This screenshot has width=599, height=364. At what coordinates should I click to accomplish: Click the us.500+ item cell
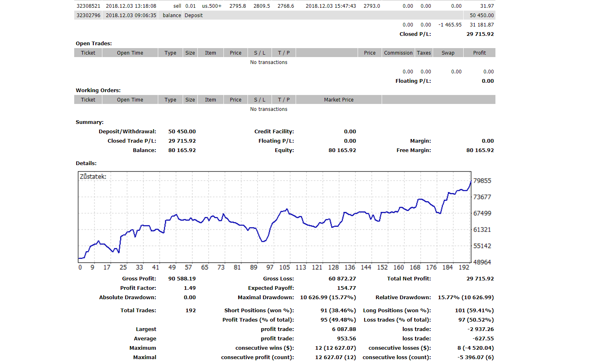[x=212, y=6]
